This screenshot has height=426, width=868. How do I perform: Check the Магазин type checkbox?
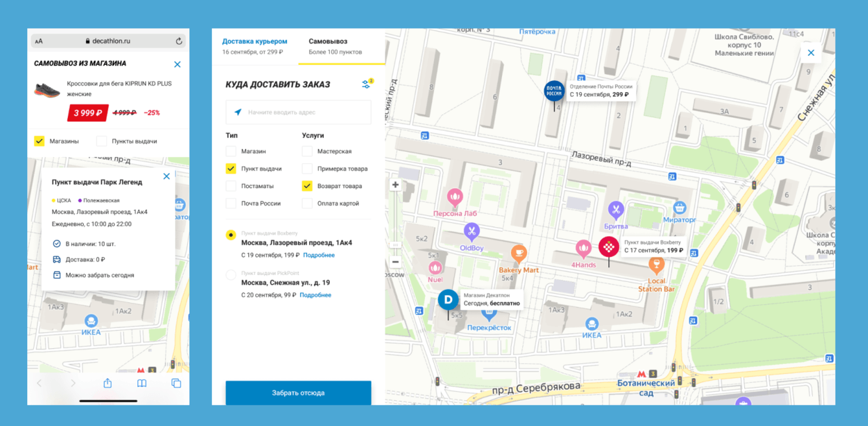click(x=231, y=151)
